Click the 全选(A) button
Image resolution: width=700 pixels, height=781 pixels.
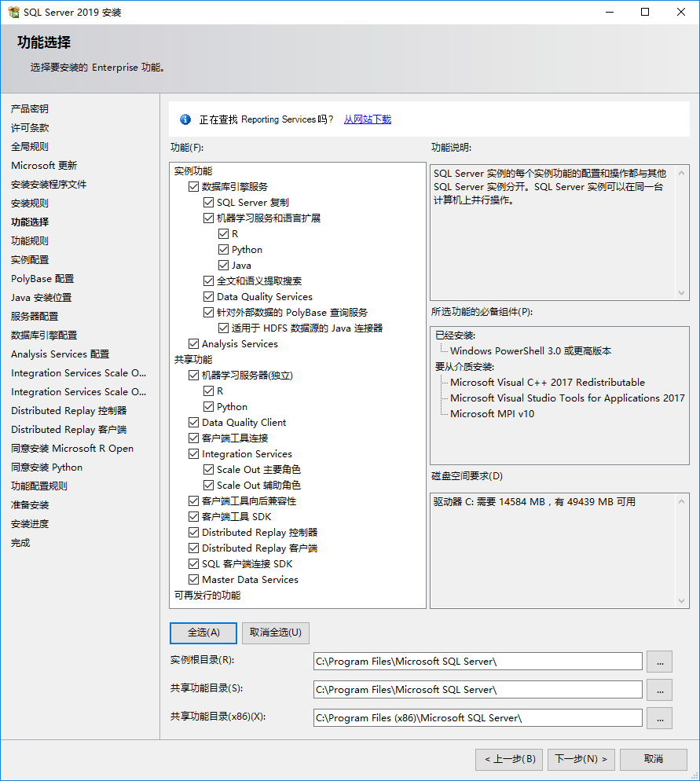click(x=203, y=632)
